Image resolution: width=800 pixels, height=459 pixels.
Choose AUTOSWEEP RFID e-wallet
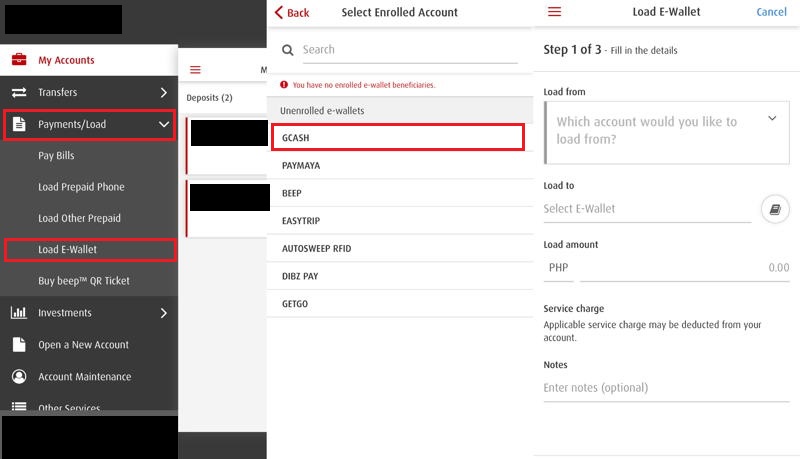(x=400, y=248)
